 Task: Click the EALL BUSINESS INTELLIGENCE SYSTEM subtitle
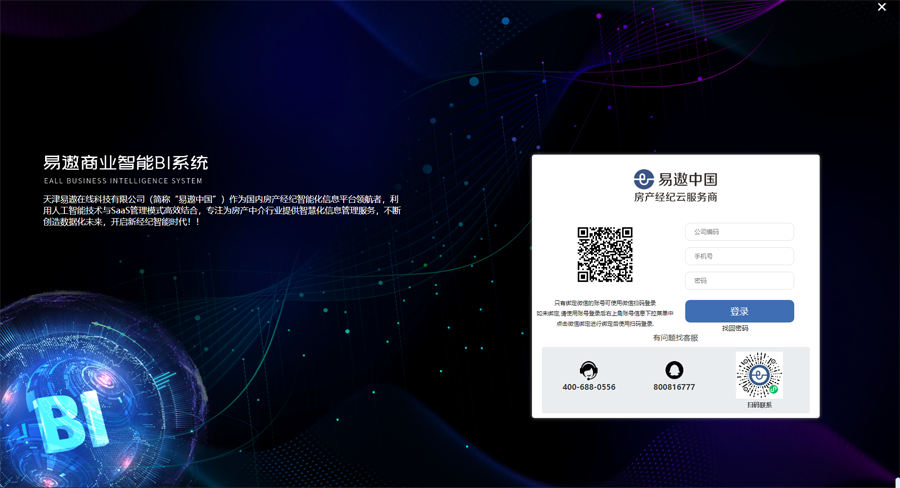pyautogui.click(x=123, y=181)
